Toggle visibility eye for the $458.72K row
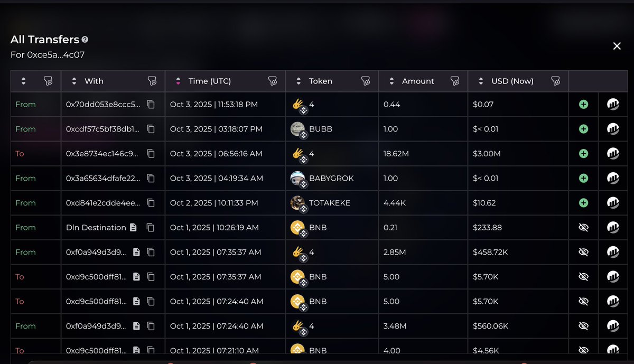The image size is (634, 364). [x=583, y=252]
